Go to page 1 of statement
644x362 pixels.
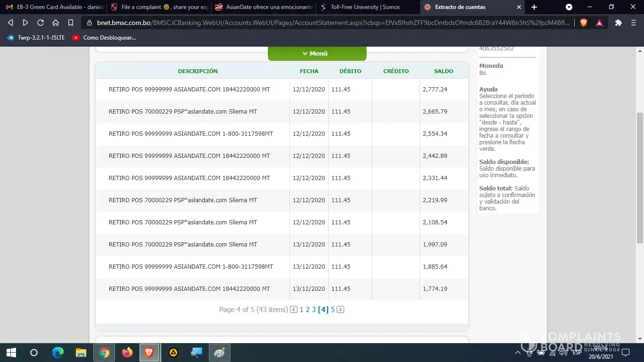(302, 310)
